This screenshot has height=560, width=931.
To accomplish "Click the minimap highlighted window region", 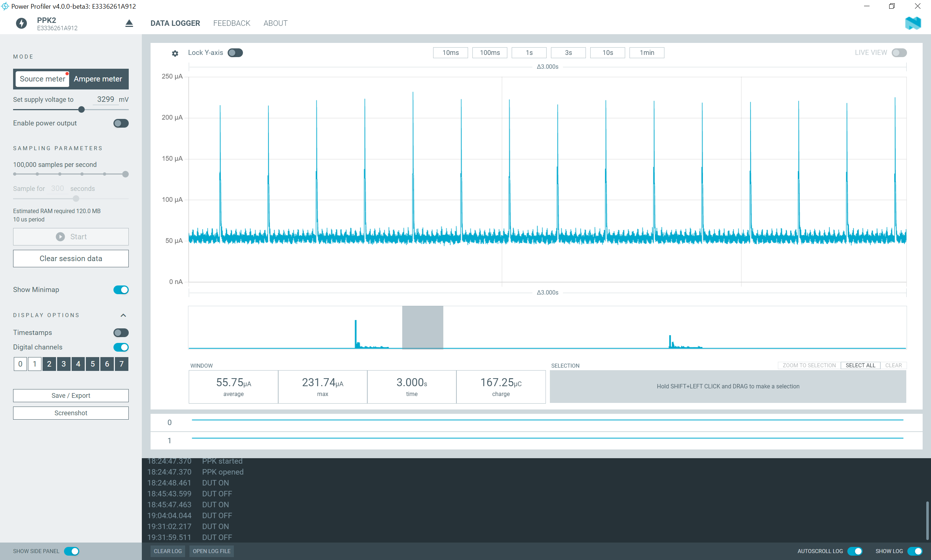I will 423,327.
